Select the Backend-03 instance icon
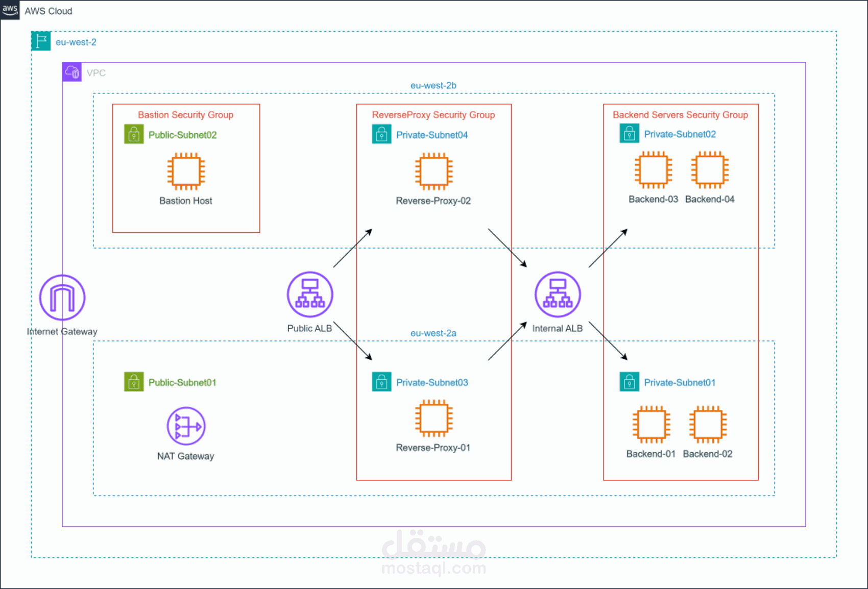This screenshot has height=589, width=868. (x=654, y=170)
